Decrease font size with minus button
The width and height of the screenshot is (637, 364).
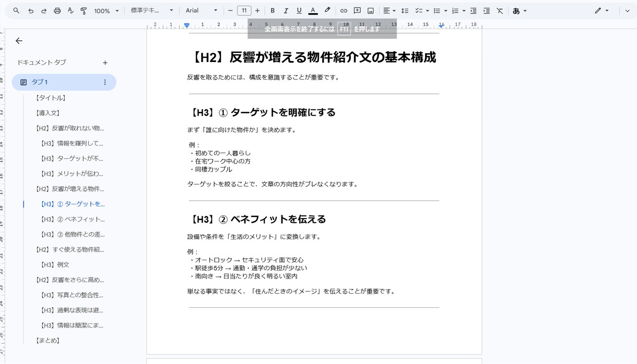coord(230,10)
